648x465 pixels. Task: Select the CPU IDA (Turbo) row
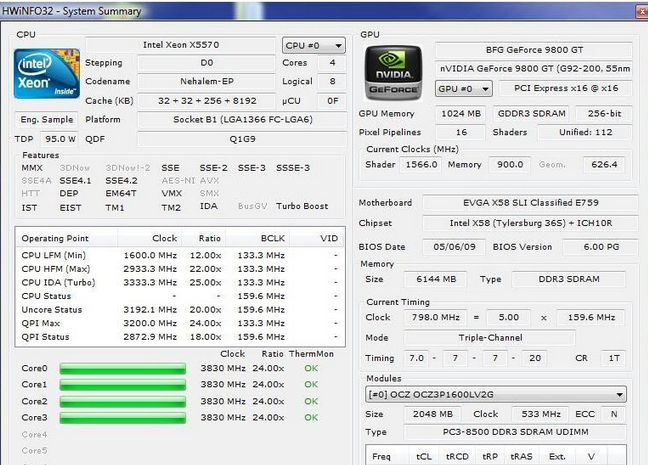(180, 283)
